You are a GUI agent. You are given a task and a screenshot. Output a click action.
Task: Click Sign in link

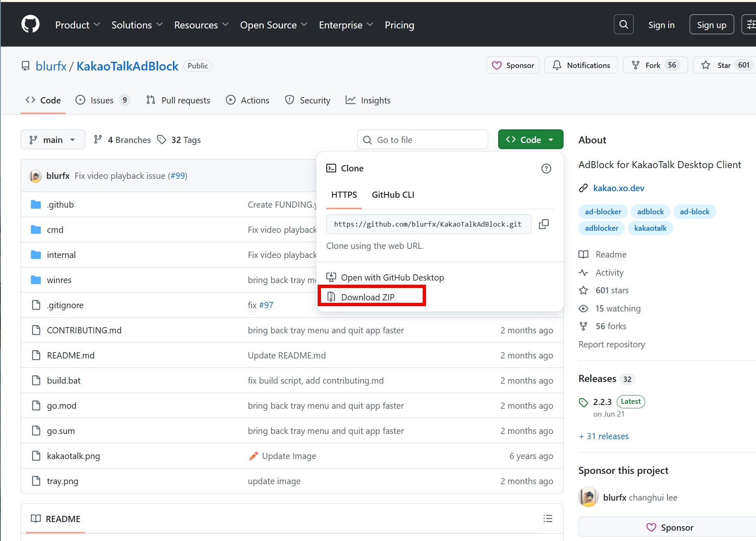(x=661, y=25)
